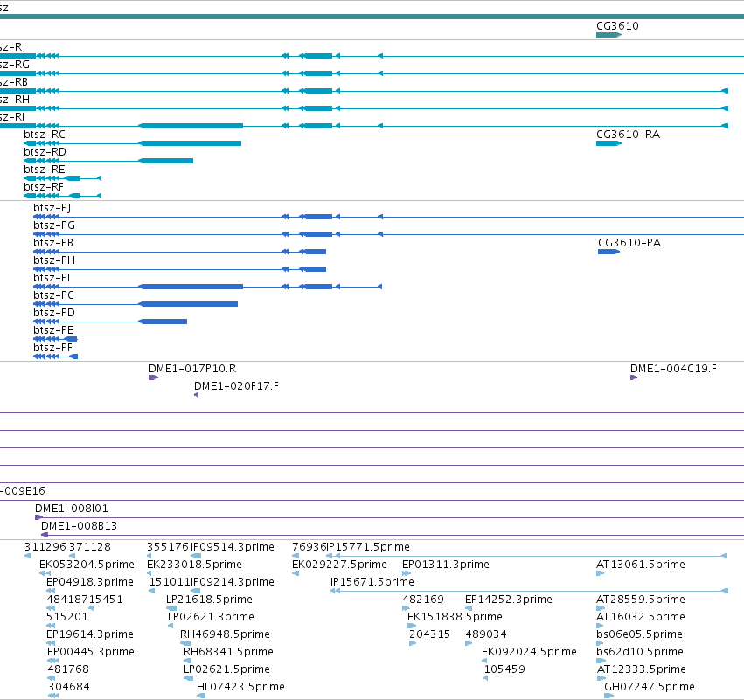744x700 pixels.
Task: Select EST bs06e05.5prime
Action: pos(639,635)
